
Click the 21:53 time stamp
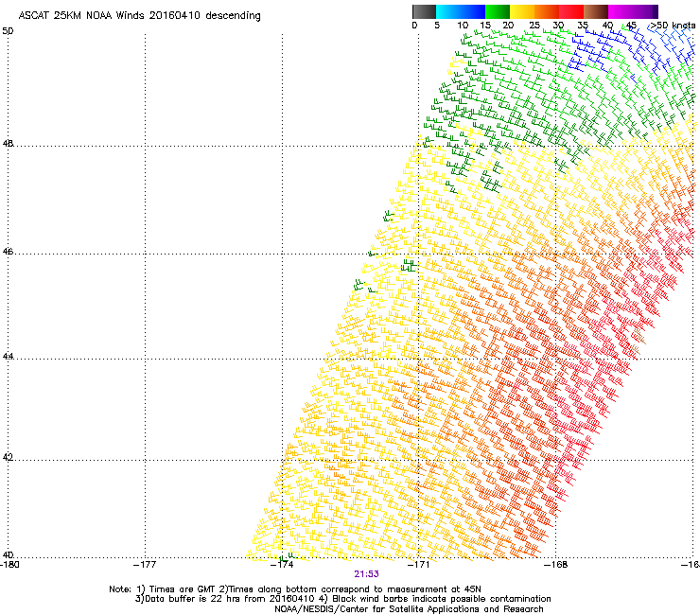pos(366,574)
